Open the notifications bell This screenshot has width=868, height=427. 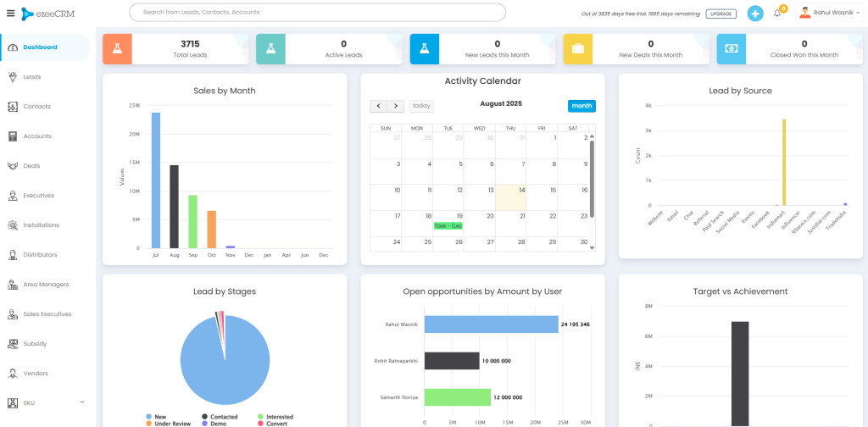(x=777, y=14)
